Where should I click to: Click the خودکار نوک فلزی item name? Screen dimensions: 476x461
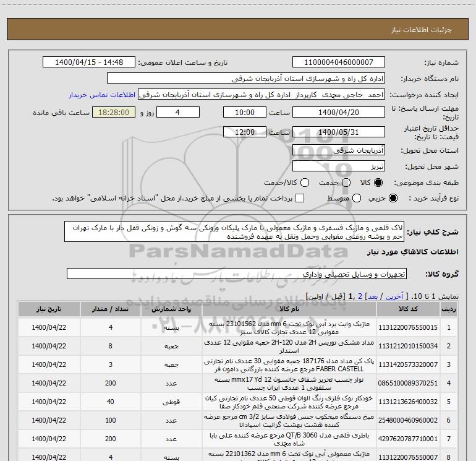tap(289, 402)
